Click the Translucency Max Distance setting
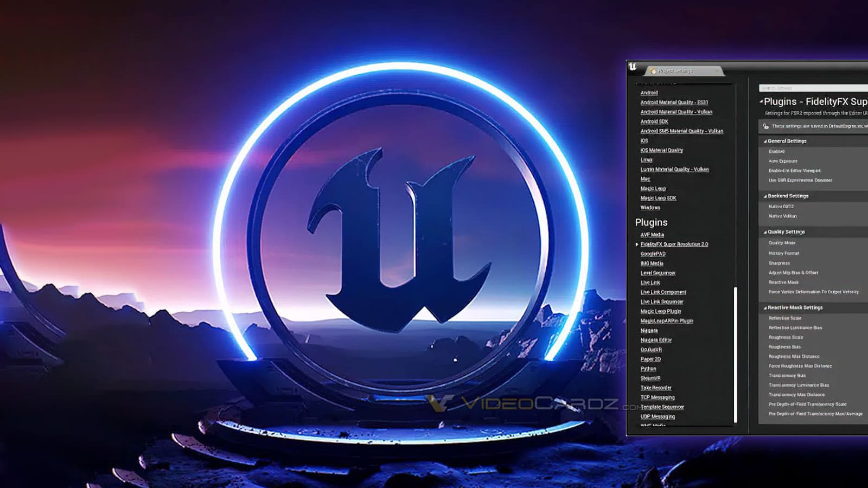Image resolution: width=868 pixels, height=488 pixels. click(x=813, y=395)
